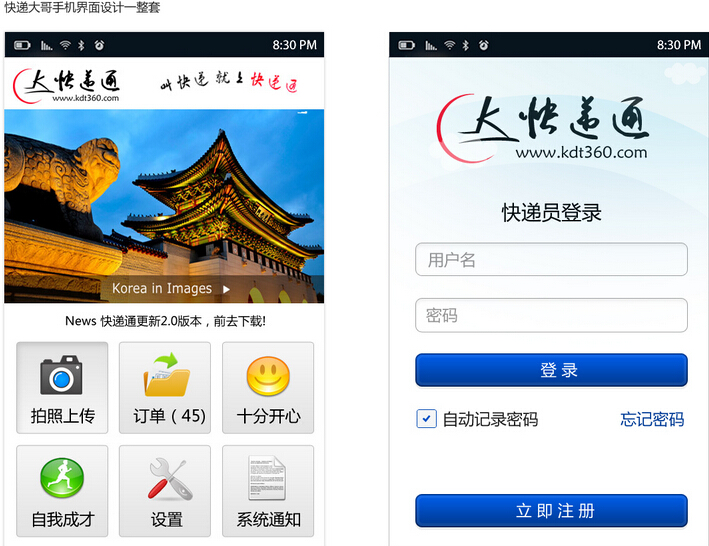Viewport: 709px width, 546px height.
Task: Open the 忘记密码 link
Action: coord(652,419)
